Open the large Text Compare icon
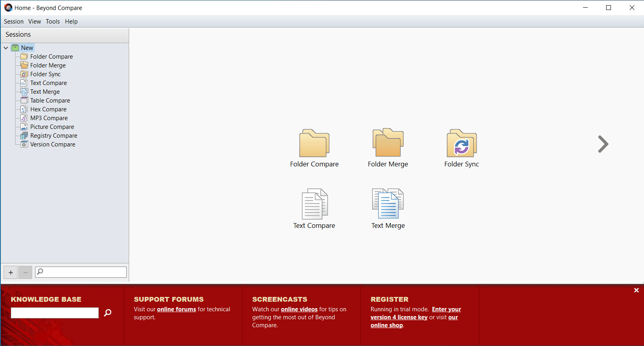 [314, 204]
